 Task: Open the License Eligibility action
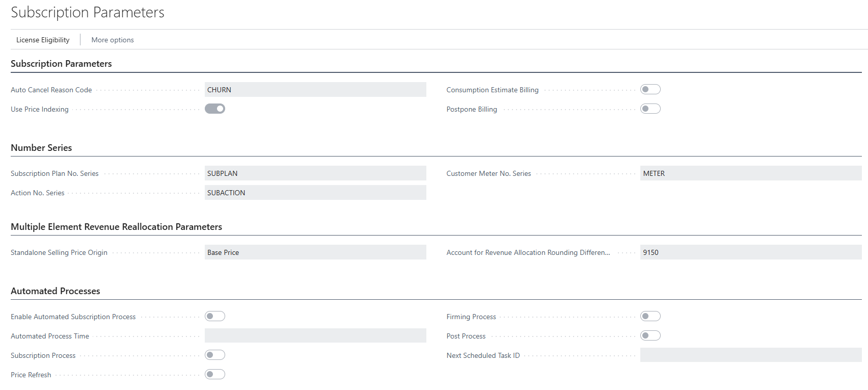(x=43, y=40)
